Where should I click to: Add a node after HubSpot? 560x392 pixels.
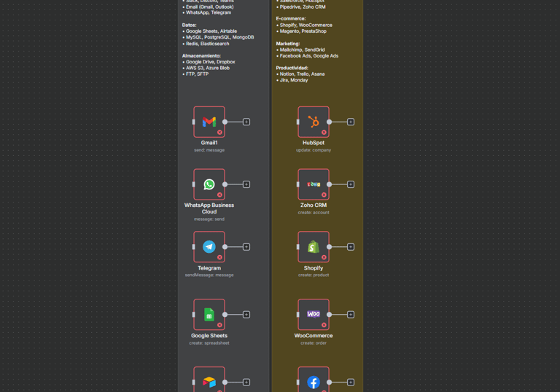[x=351, y=122]
